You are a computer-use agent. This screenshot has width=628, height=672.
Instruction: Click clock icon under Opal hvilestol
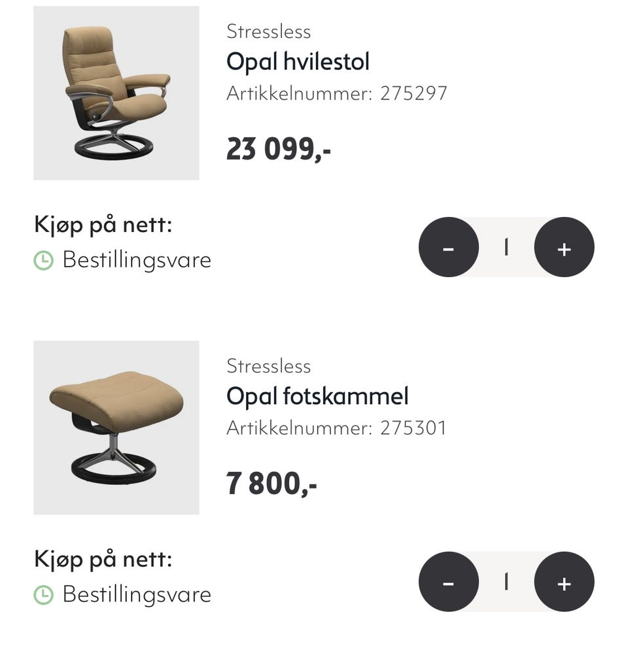pos(43,260)
